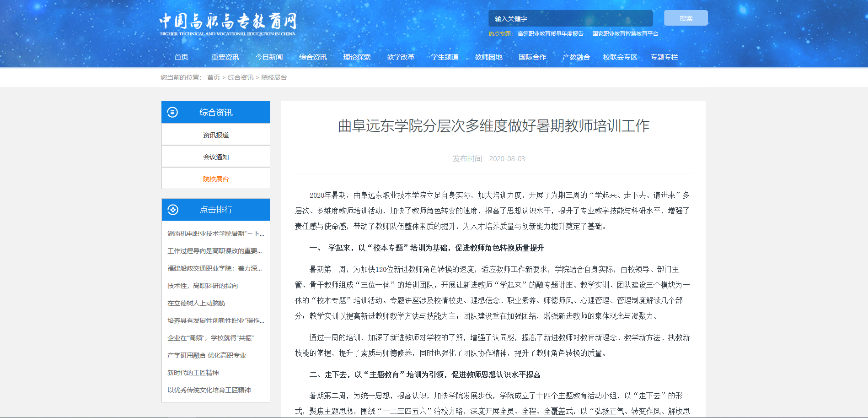This screenshot has width=868, height=418.
Task: Open ranked article 以优秀传统文化培育工匠精神
Action: point(209,390)
